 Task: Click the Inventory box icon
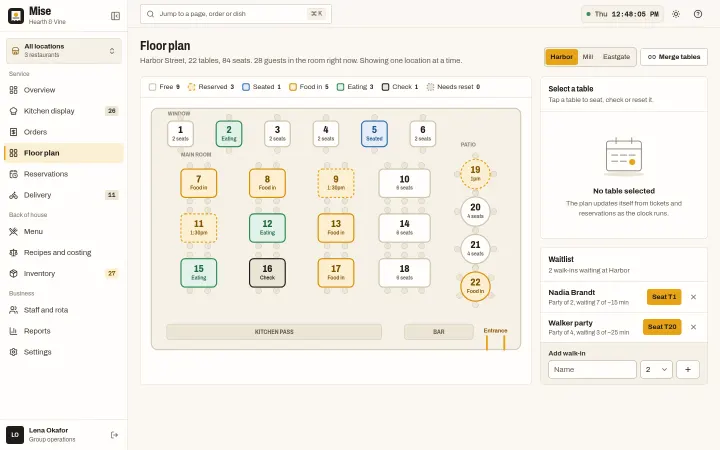[13, 274]
